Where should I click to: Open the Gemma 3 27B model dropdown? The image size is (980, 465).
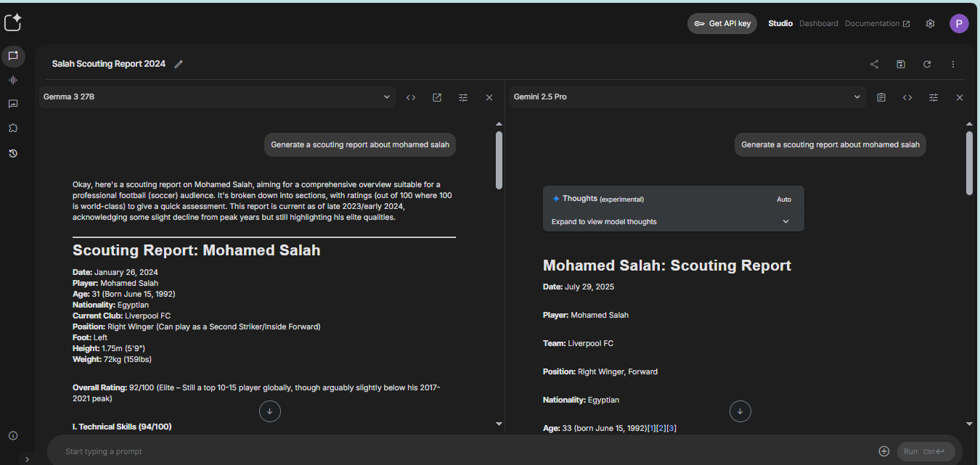pos(218,97)
